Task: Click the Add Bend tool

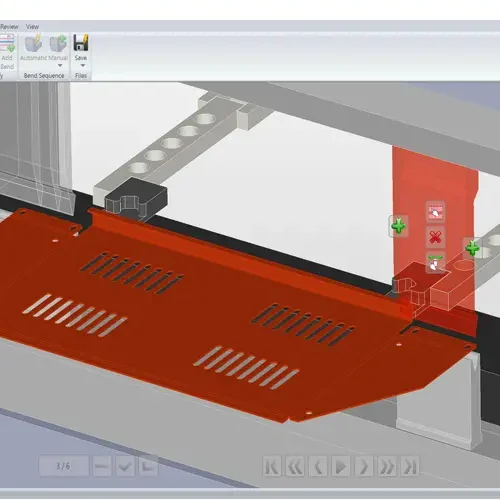Action: pos(7,52)
